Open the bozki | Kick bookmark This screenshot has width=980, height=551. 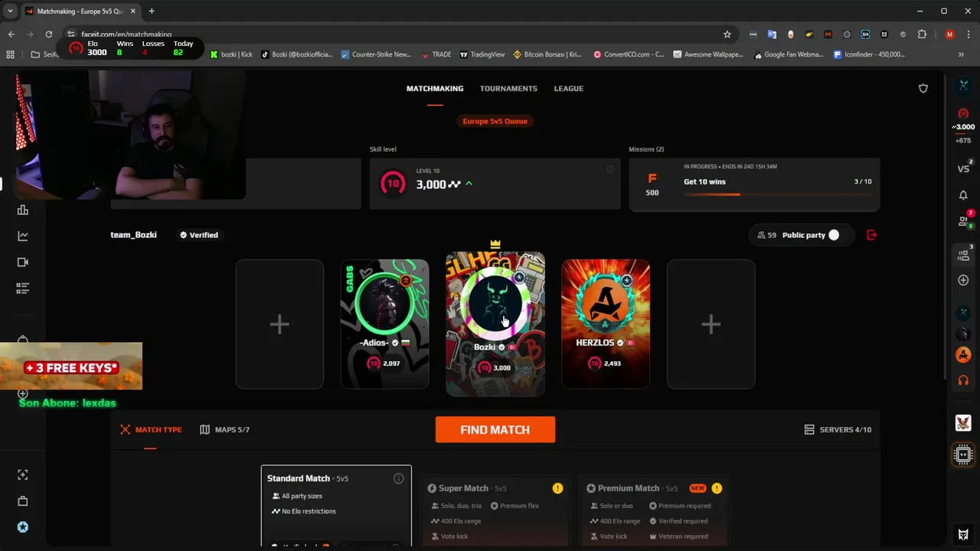coord(231,54)
